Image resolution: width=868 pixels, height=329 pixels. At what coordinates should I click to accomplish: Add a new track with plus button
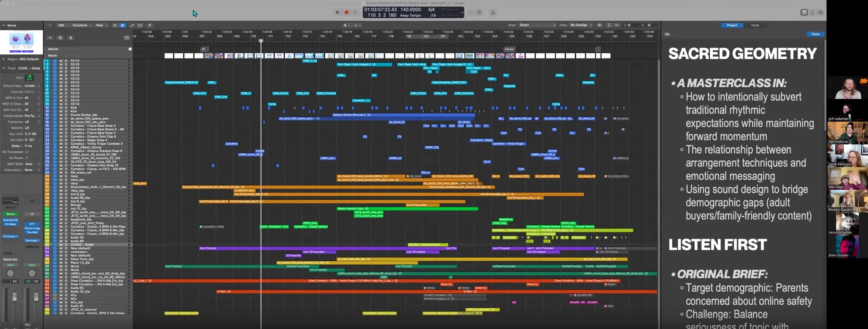point(50,38)
